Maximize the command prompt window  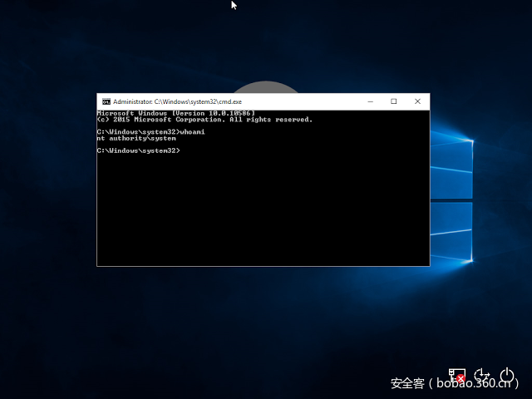[394, 101]
